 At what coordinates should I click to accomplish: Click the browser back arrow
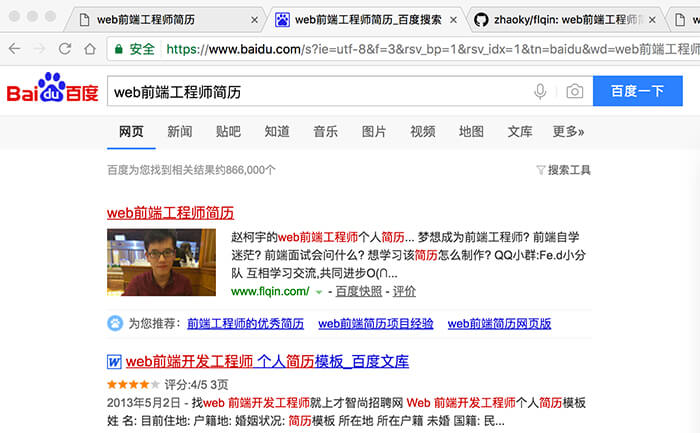[x=14, y=48]
